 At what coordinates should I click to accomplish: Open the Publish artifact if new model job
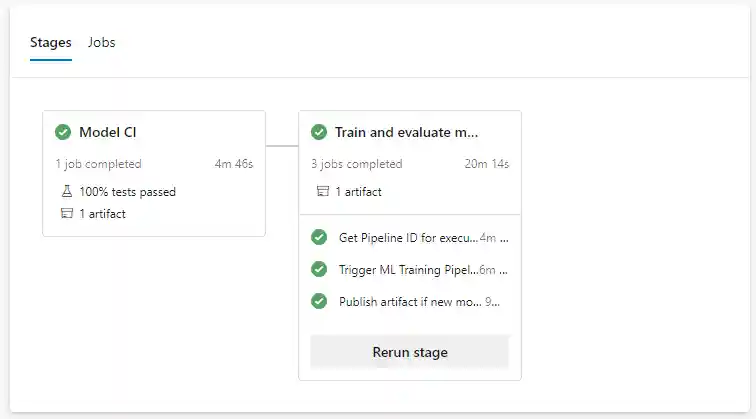[x=410, y=302]
